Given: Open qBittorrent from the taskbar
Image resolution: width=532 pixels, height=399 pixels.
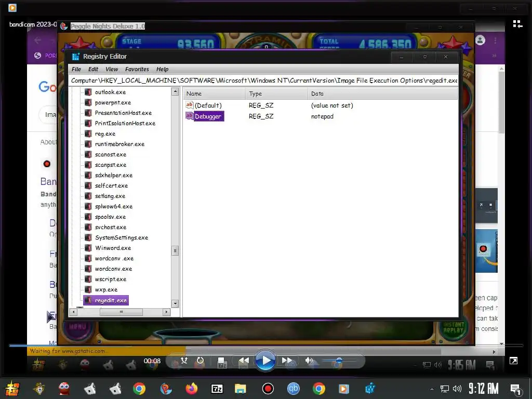Looking at the screenshot, I should [x=293, y=389].
